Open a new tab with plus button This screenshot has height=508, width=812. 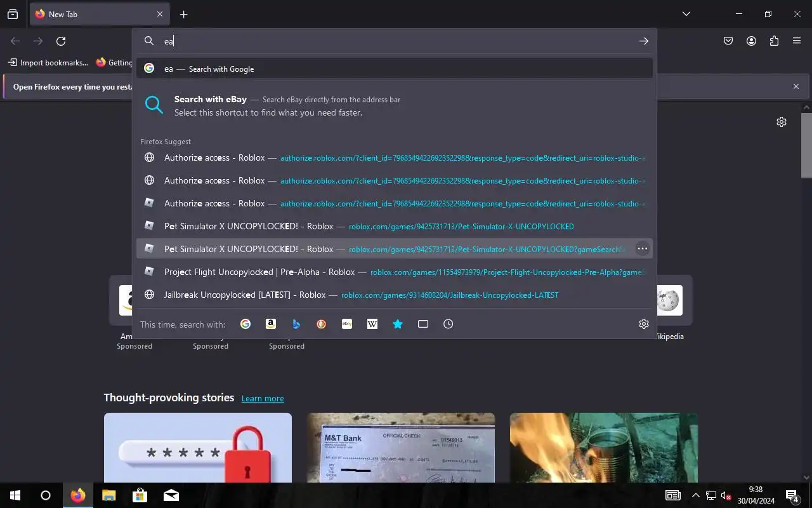click(183, 14)
